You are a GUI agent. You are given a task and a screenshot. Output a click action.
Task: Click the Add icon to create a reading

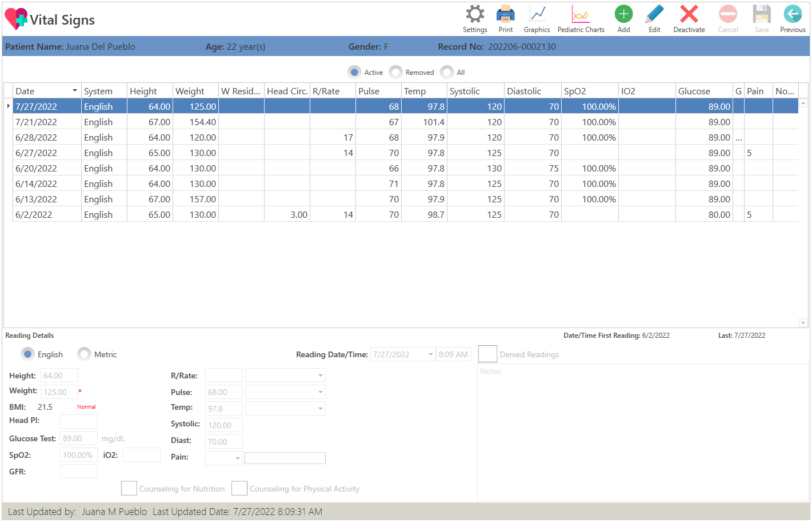tap(623, 15)
